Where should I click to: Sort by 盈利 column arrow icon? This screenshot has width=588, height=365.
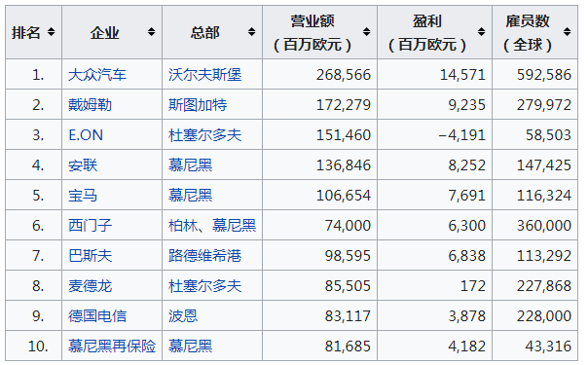pos(481,32)
